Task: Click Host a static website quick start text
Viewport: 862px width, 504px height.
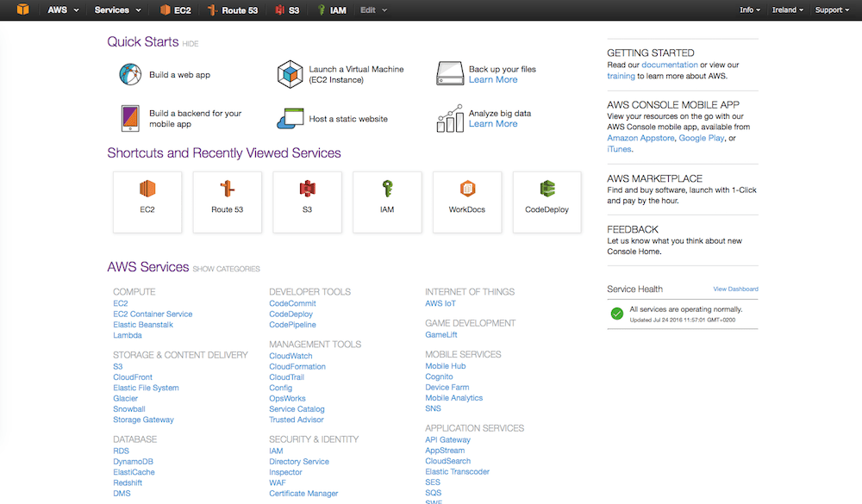Action: point(348,119)
